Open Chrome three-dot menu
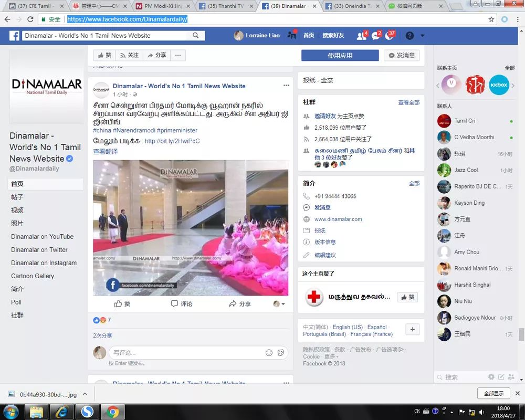 518,19
